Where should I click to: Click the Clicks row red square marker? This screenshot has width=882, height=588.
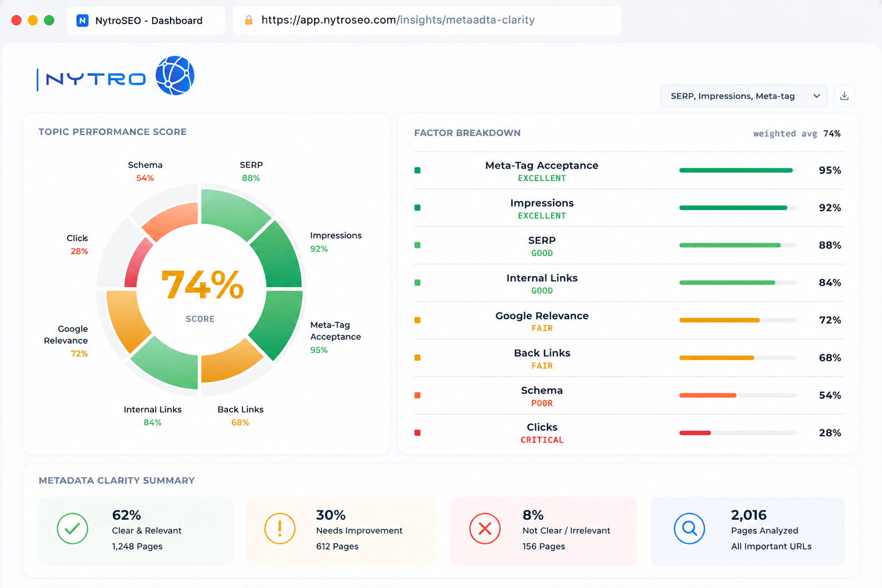tap(417, 433)
